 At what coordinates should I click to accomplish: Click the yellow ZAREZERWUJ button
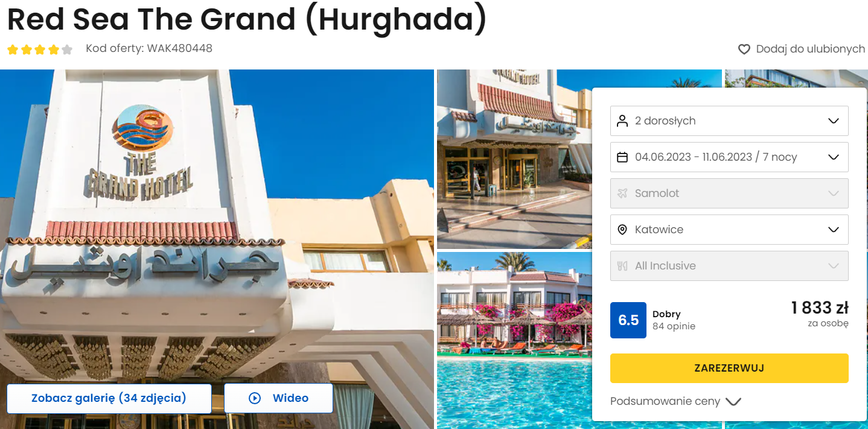[729, 368]
